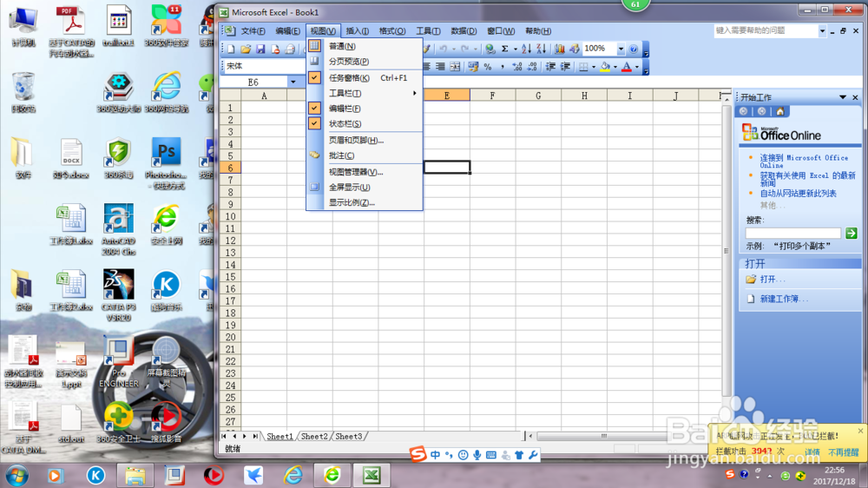Click the Percent Style icon
The image size is (868, 488).
point(488,67)
